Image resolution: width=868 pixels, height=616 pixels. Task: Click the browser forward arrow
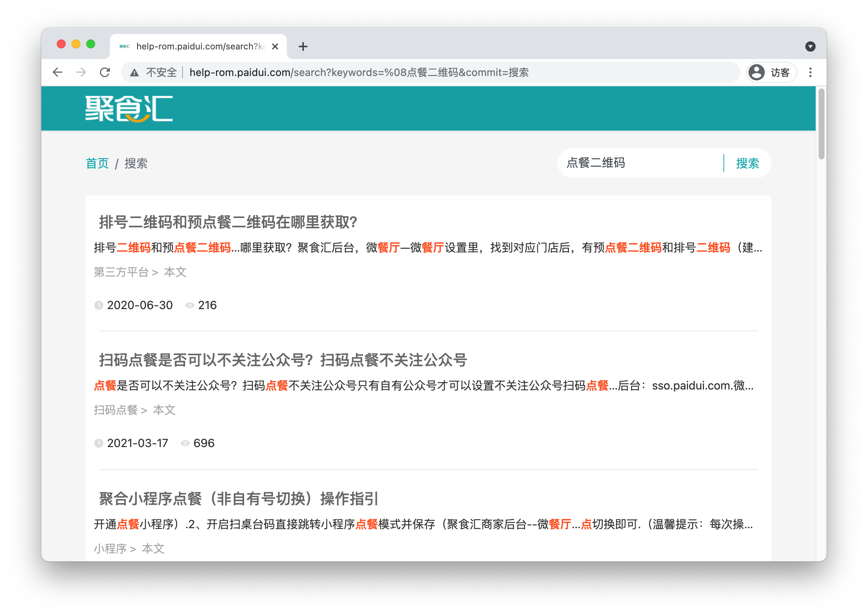pos(81,72)
